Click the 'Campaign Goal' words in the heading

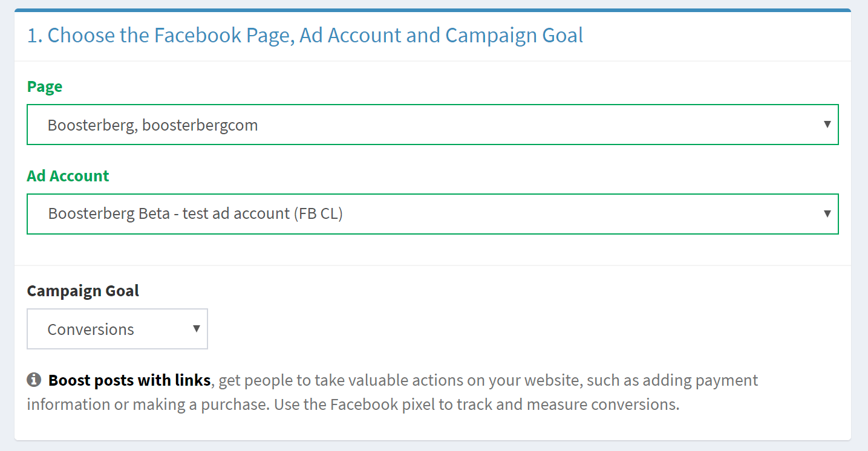pos(514,35)
